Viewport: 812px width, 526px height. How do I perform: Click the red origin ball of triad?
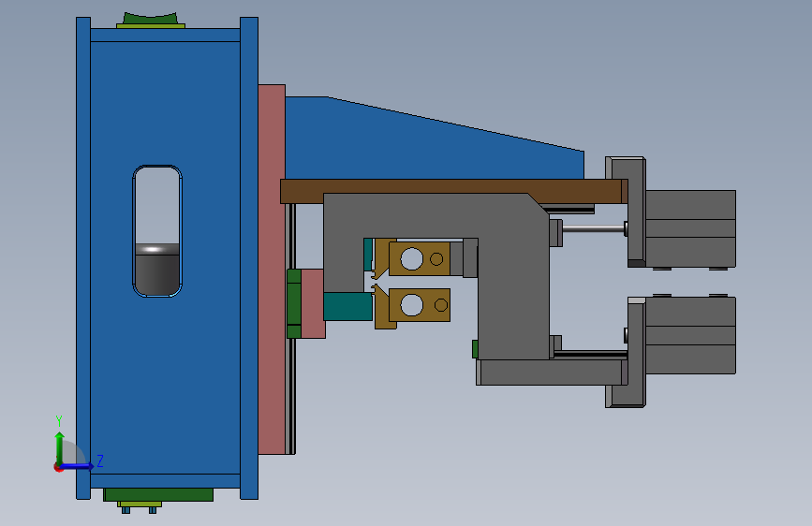click(x=58, y=467)
